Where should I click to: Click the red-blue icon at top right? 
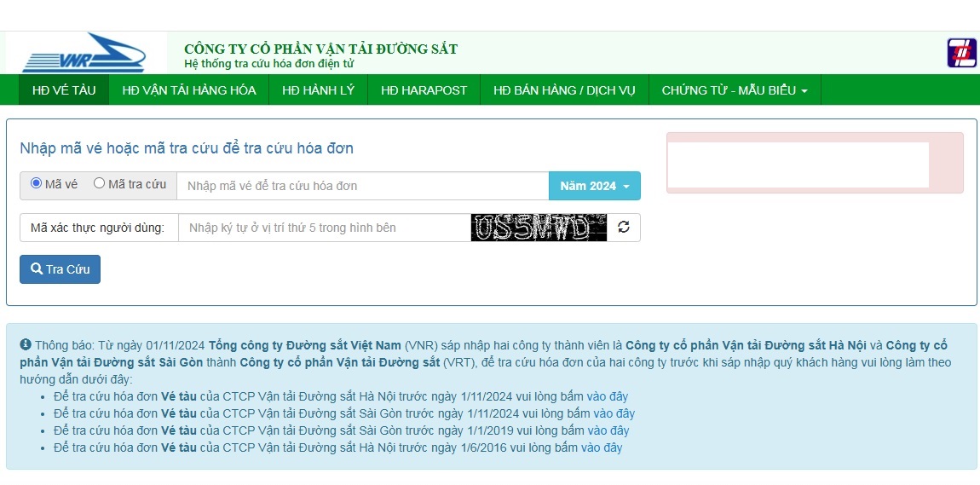click(961, 53)
